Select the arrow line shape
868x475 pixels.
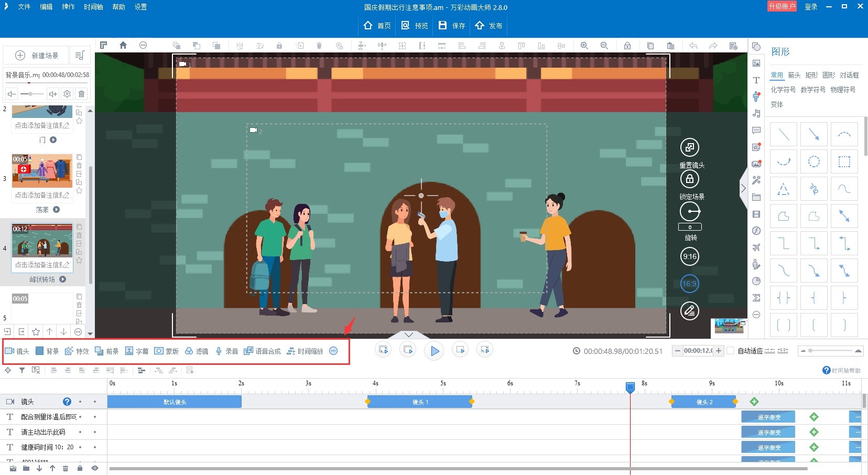click(x=814, y=135)
